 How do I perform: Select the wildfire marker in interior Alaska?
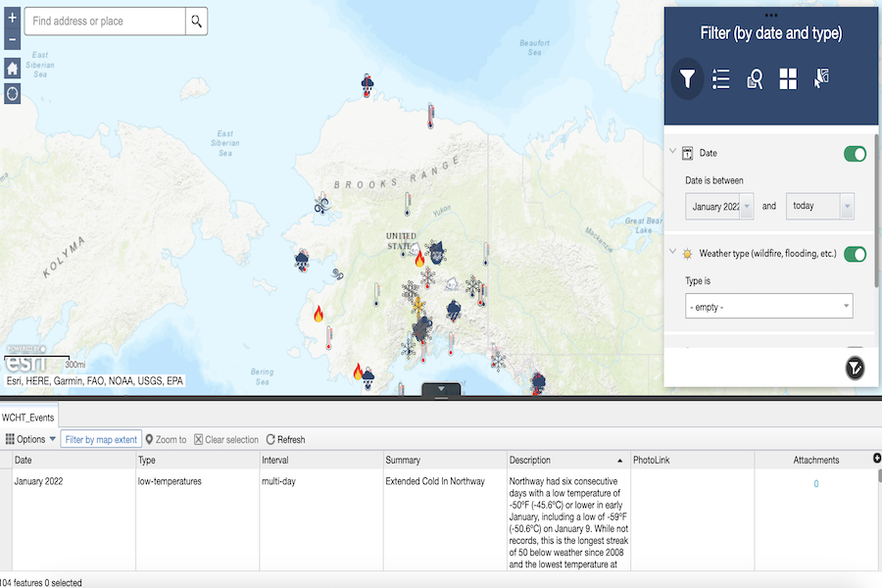(x=419, y=259)
